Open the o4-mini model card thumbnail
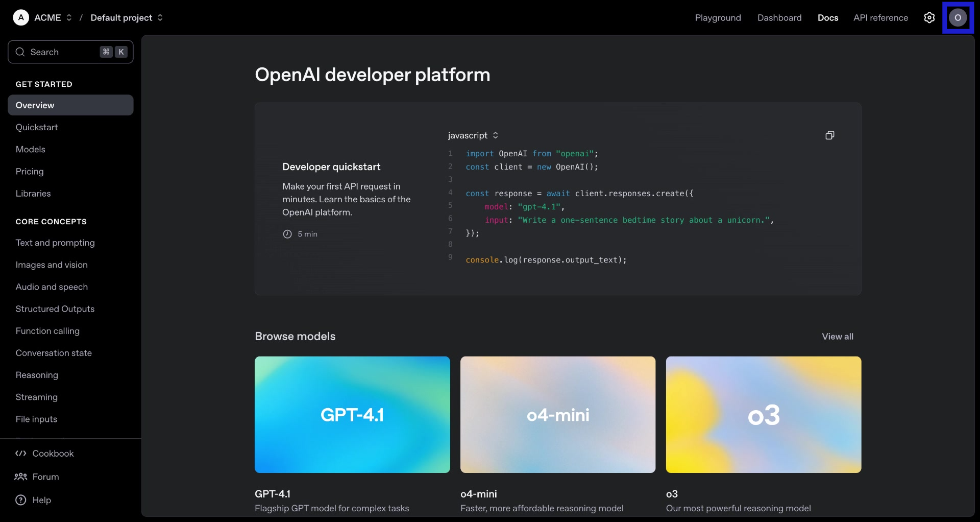 pos(558,415)
